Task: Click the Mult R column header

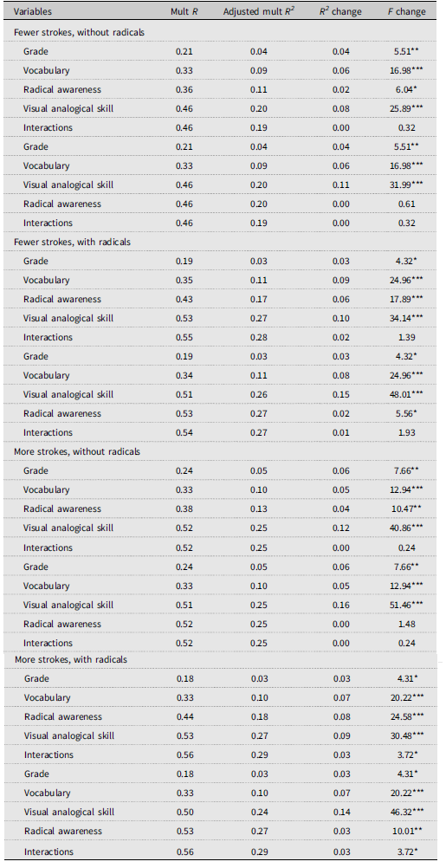Action: (x=184, y=11)
